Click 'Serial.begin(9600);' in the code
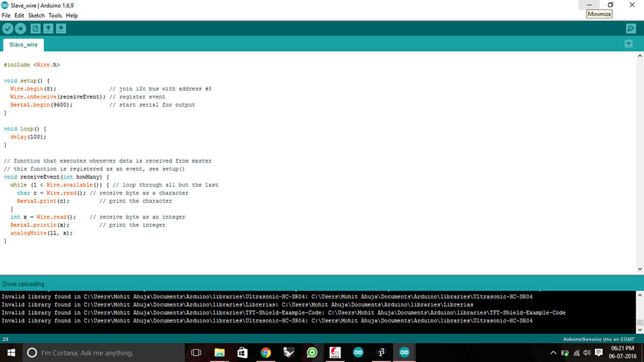The height and width of the screenshot is (362, 644). pyautogui.click(x=41, y=105)
